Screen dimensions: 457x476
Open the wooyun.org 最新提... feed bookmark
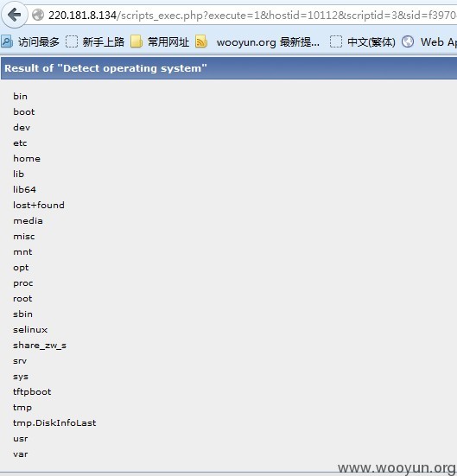coord(257,41)
